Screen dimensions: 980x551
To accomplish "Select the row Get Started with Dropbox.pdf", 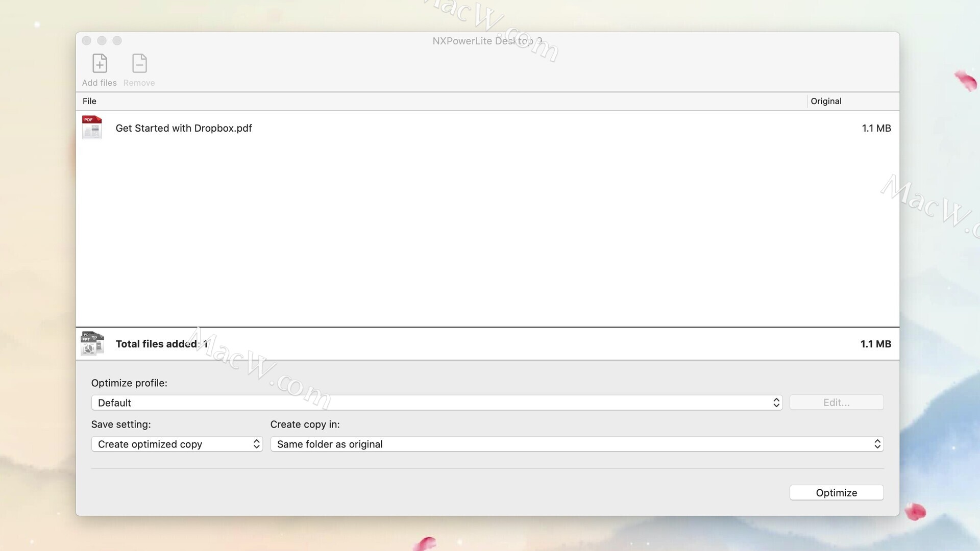I will pos(487,128).
